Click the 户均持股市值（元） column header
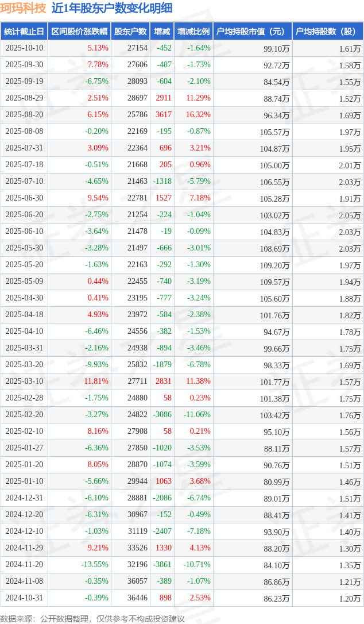364x624 pixels. click(253, 32)
